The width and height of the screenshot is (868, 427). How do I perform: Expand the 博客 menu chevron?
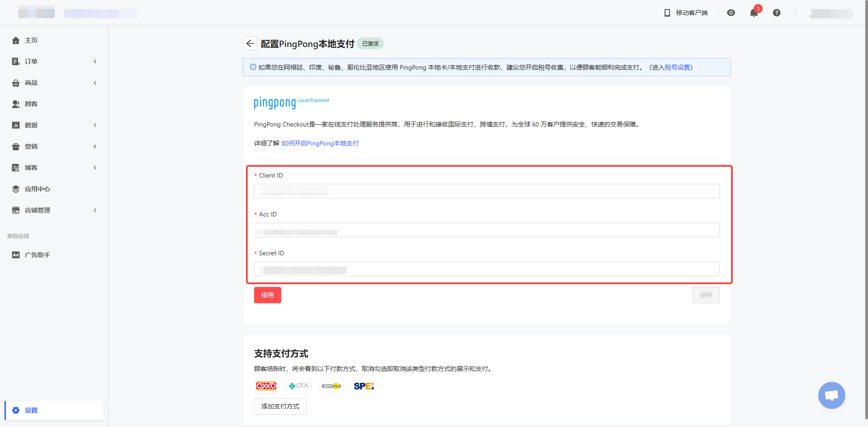(x=95, y=168)
